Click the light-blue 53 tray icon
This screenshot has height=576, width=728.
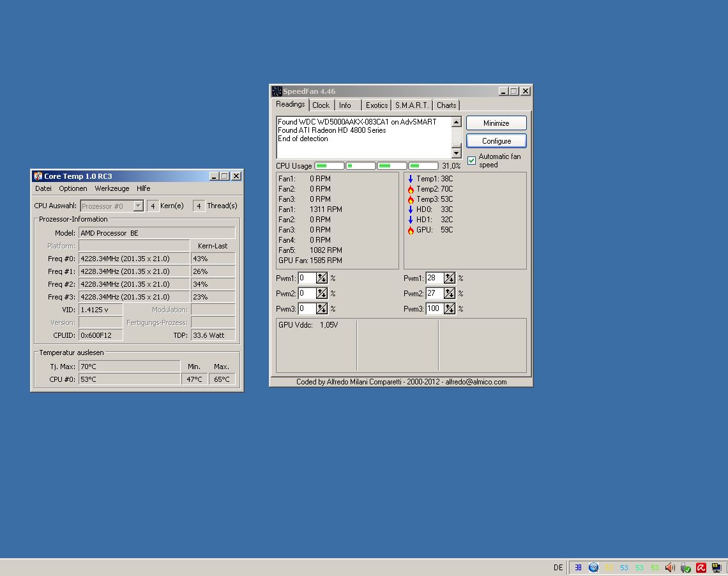(x=624, y=567)
